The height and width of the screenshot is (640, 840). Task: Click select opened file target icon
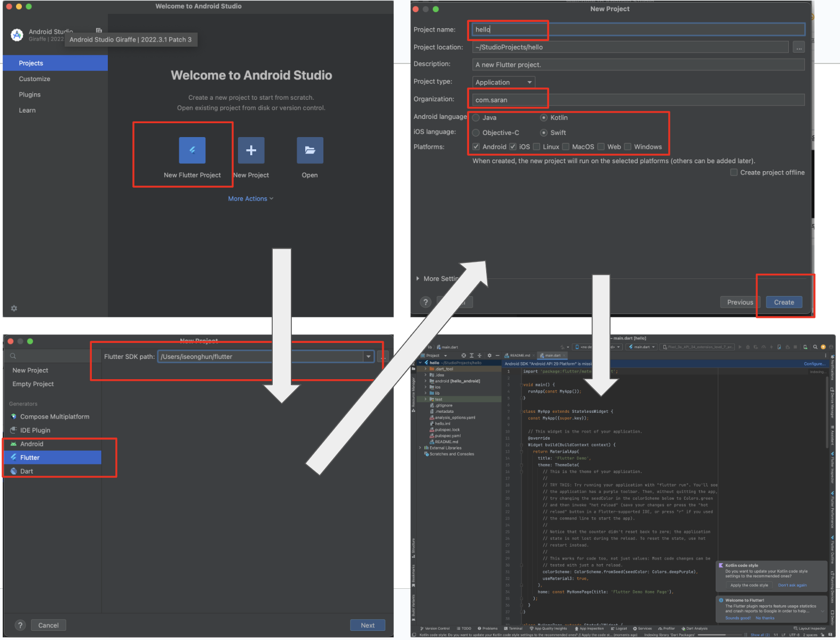[464, 355]
